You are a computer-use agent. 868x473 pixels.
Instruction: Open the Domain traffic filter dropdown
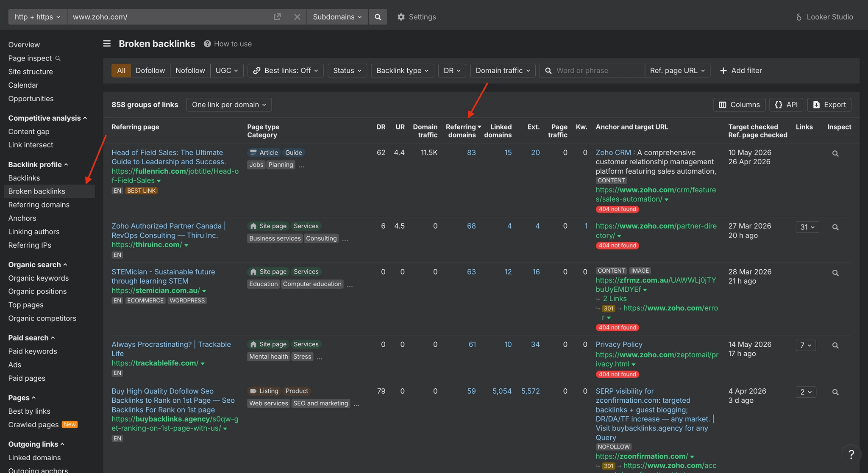pos(503,71)
